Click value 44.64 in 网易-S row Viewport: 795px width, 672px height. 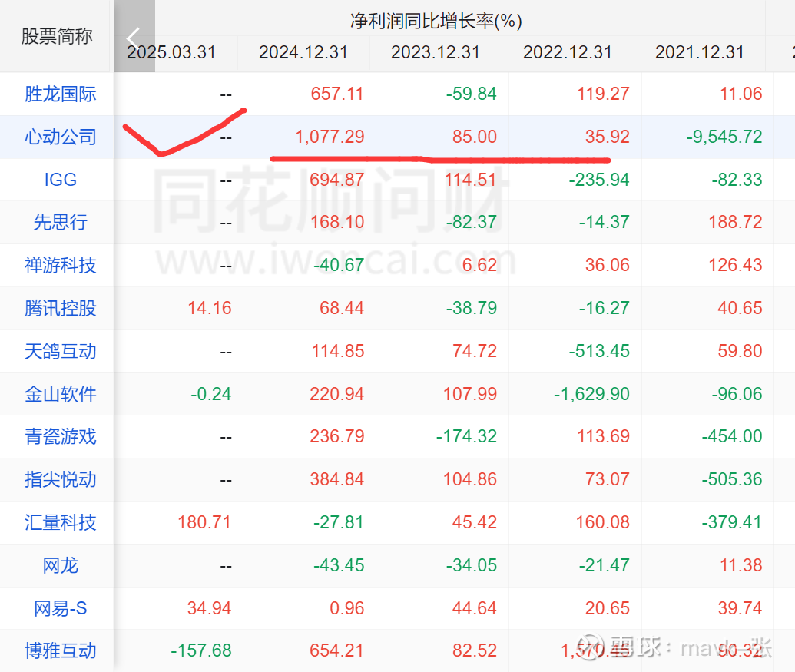click(x=475, y=608)
